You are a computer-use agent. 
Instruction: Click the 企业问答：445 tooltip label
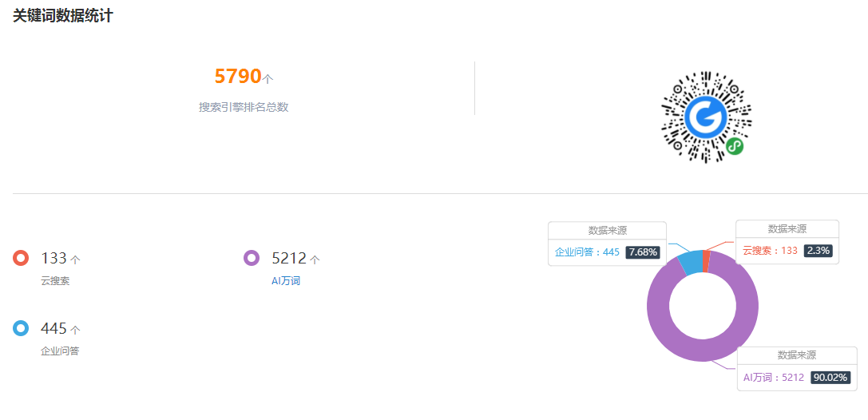coord(587,252)
